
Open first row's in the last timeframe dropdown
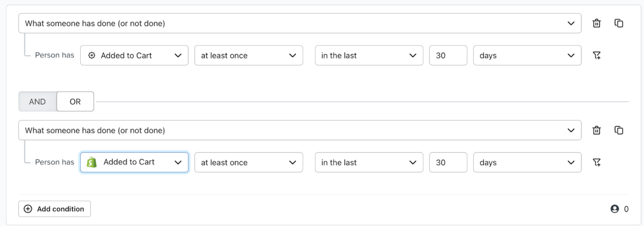coord(369,55)
